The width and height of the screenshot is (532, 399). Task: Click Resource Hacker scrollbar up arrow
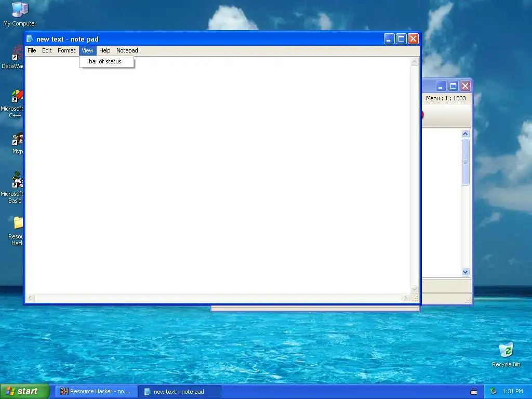(x=465, y=134)
